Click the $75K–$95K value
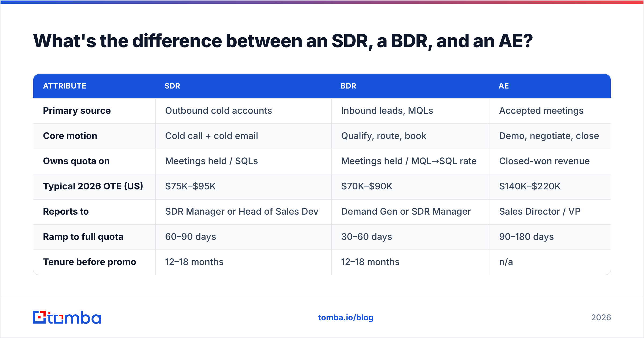 click(x=190, y=186)
